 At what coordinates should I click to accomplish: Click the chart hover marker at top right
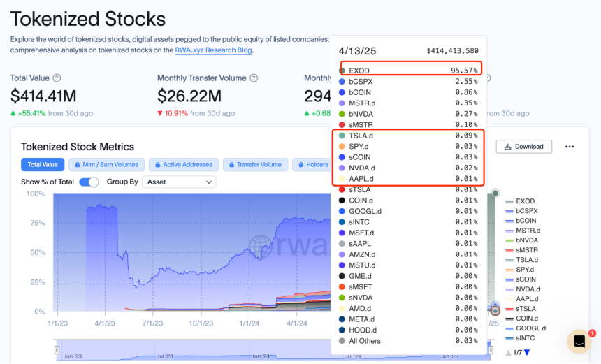pyautogui.click(x=495, y=193)
